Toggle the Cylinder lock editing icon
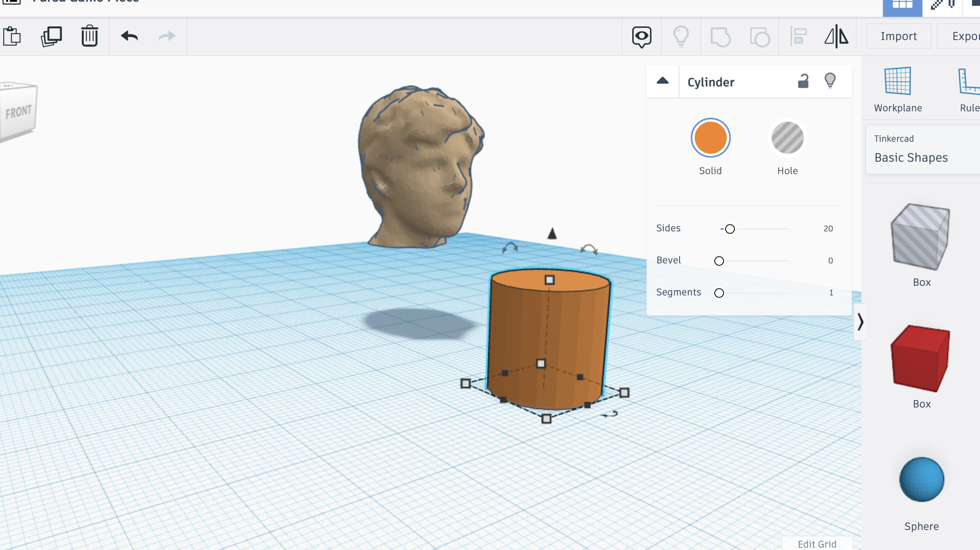 click(x=803, y=81)
